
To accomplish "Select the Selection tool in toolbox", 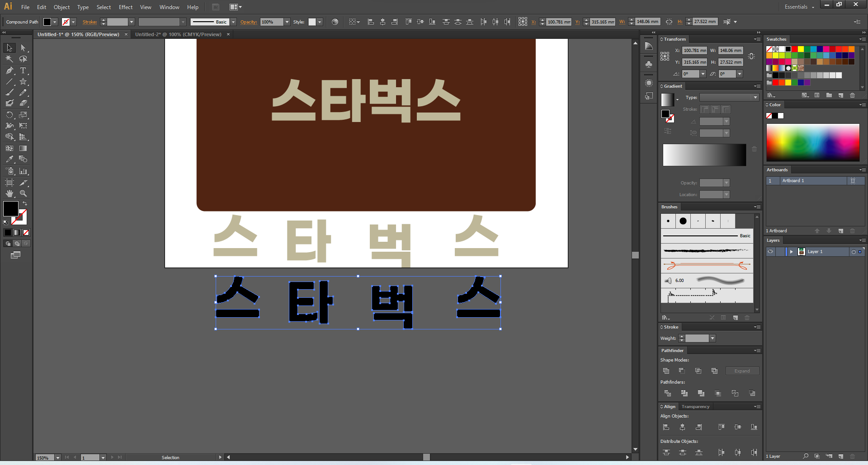I will coord(9,48).
